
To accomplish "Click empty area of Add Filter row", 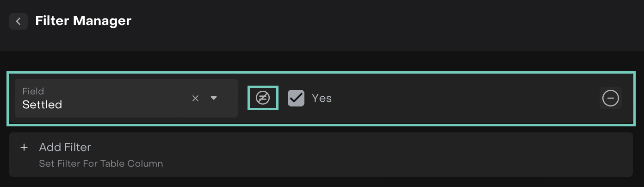I will click(x=370, y=155).
